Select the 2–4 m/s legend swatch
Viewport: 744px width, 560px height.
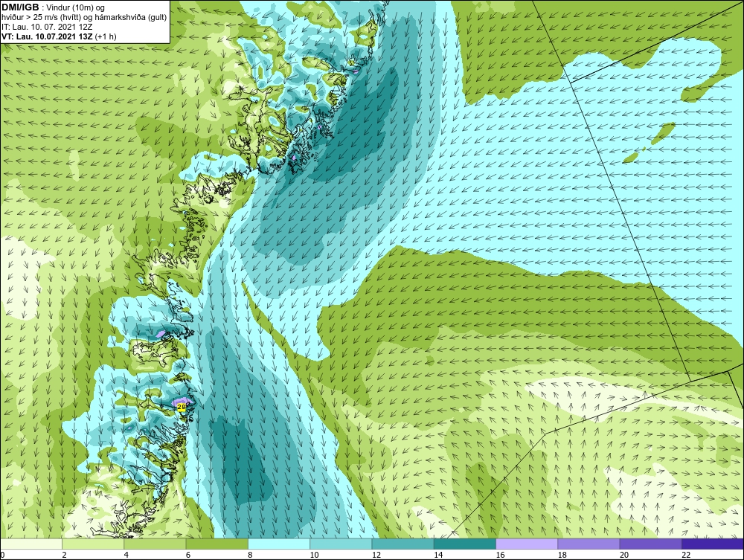coord(93,544)
